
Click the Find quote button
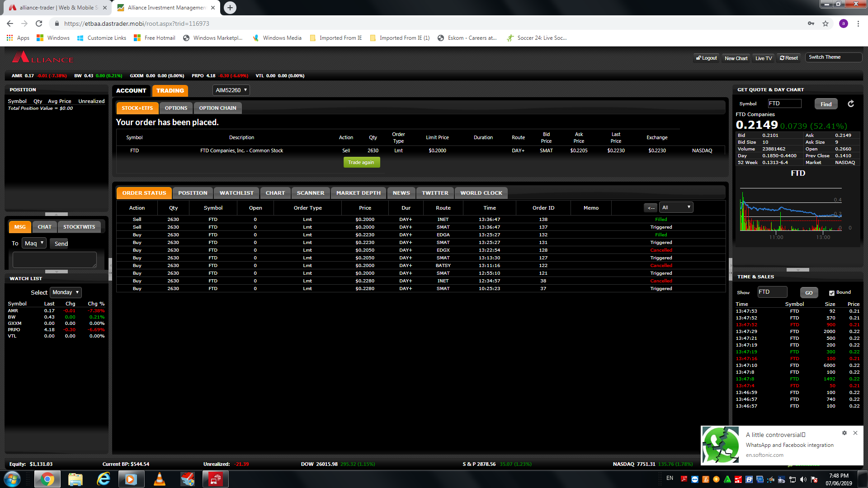click(826, 104)
